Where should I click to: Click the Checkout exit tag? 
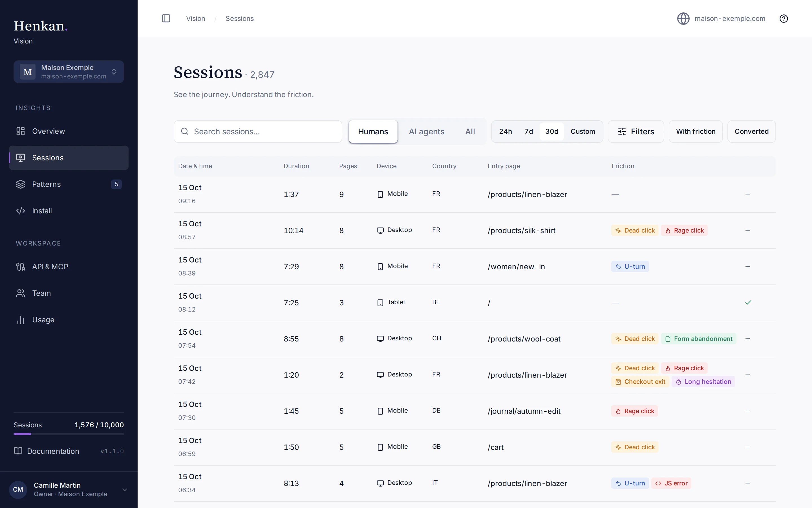pos(640,382)
